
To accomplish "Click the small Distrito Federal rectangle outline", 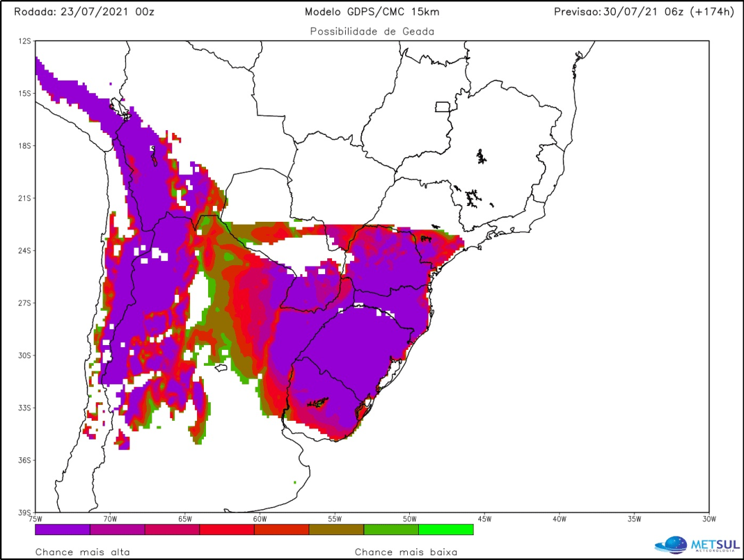I will coord(442,107).
